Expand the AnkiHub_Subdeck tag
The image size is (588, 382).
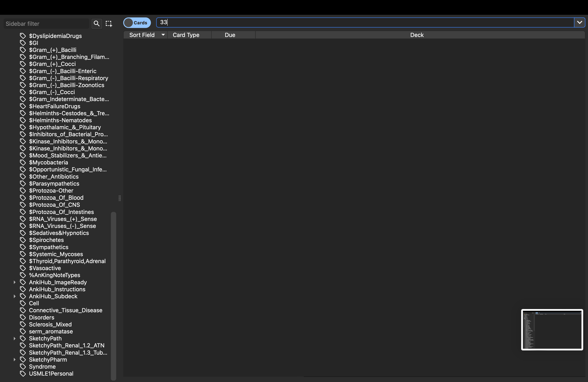[15, 296]
